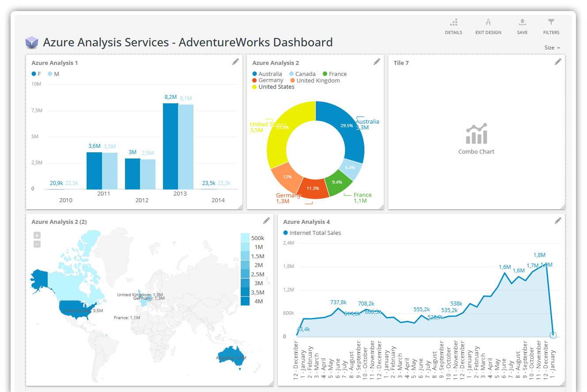Viewport: 587px width, 392px height.
Task: Click the Azure Analysis 1 tile title
Action: tap(55, 63)
